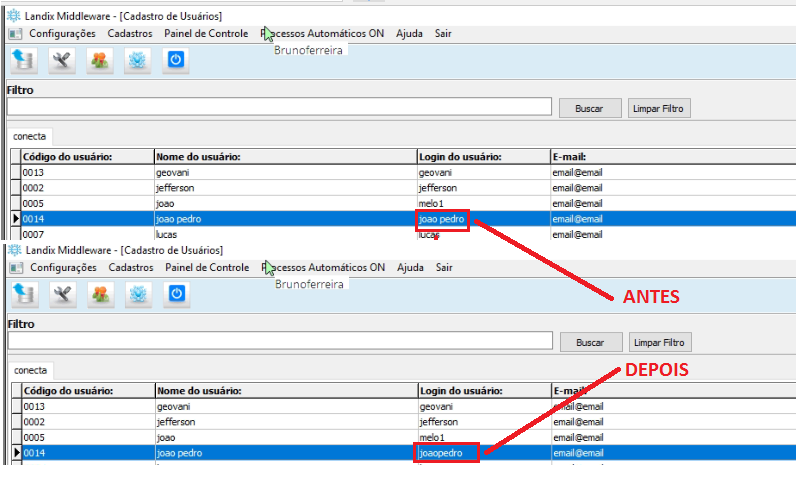Click Login do usuário column header, upper window

click(484, 157)
